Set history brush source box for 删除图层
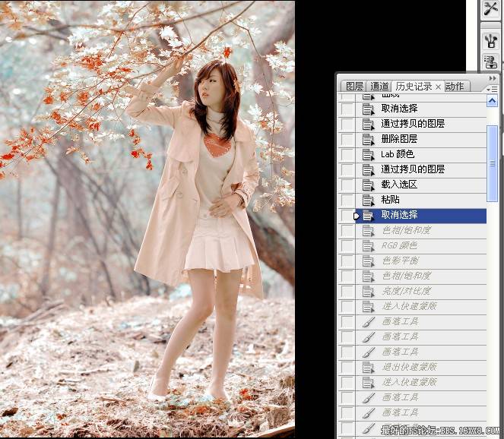This screenshot has height=439, width=504. 347,140
